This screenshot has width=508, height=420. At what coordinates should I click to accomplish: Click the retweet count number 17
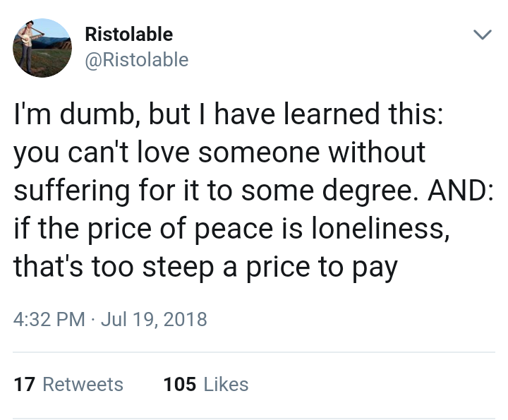click(x=24, y=384)
